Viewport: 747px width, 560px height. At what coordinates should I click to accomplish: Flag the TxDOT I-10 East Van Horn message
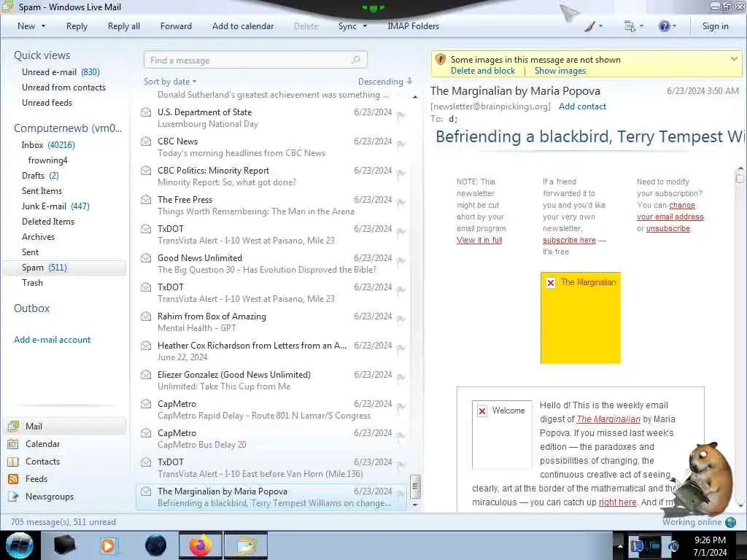(x=401, y=465)
